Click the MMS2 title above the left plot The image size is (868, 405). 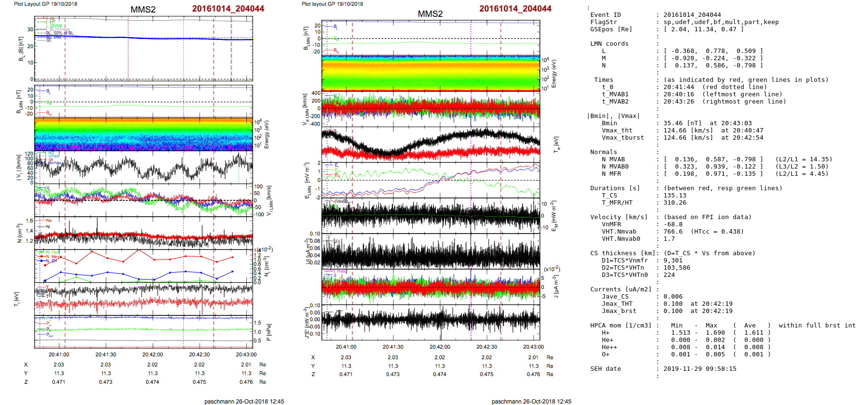pyautogui.click(x=143, y=10)
